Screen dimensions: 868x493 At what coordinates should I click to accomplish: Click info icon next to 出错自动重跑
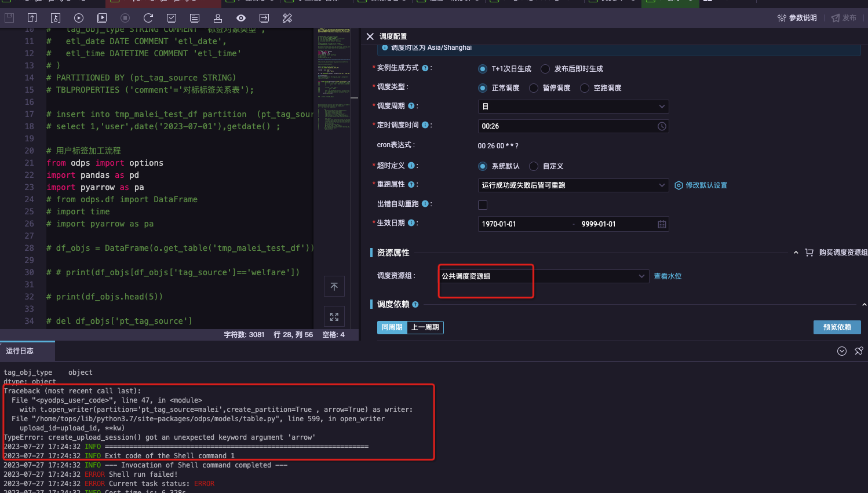(x=425, y=204)
